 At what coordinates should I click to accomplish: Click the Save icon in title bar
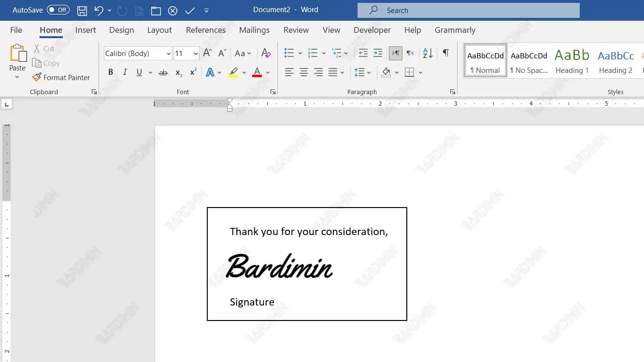(82, 10)
